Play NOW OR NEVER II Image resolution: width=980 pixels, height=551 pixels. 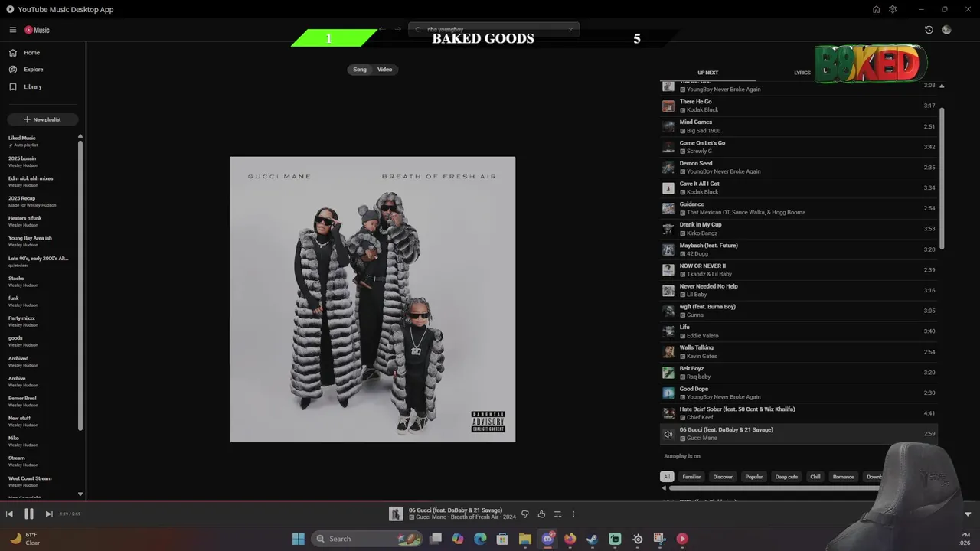pos(799,269)
